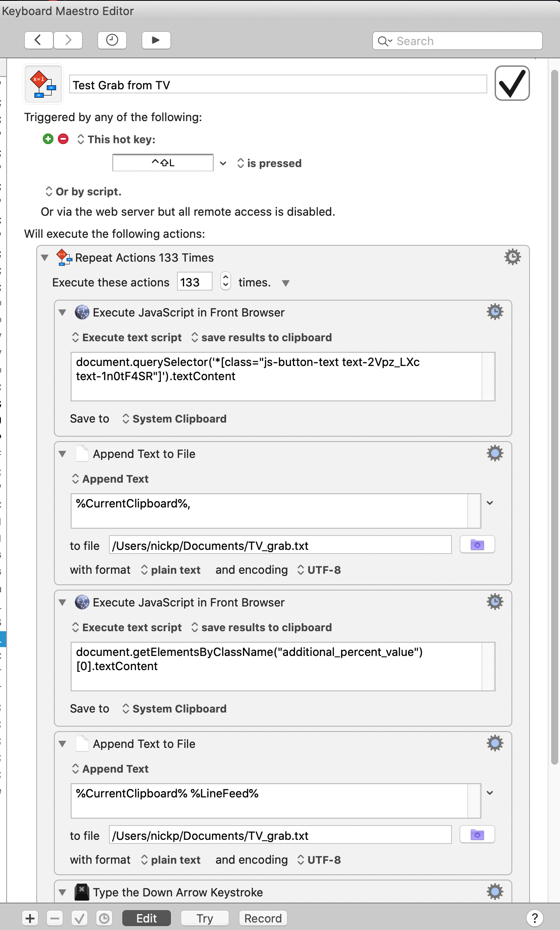Click the back navigation arrow button
Screen dimensions: 560x930
tap(38, 40)
